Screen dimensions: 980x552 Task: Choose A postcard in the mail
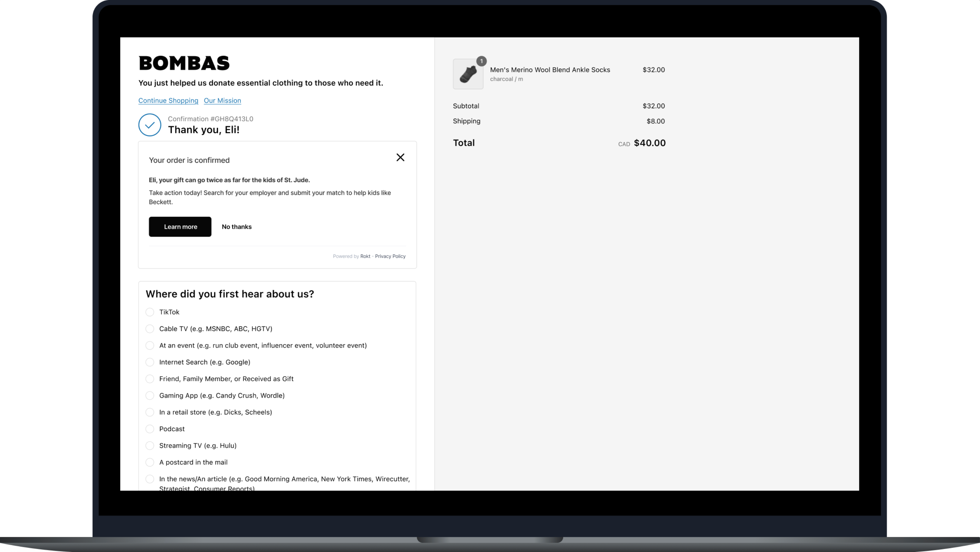pyautogui.click(x=150, y=462)
